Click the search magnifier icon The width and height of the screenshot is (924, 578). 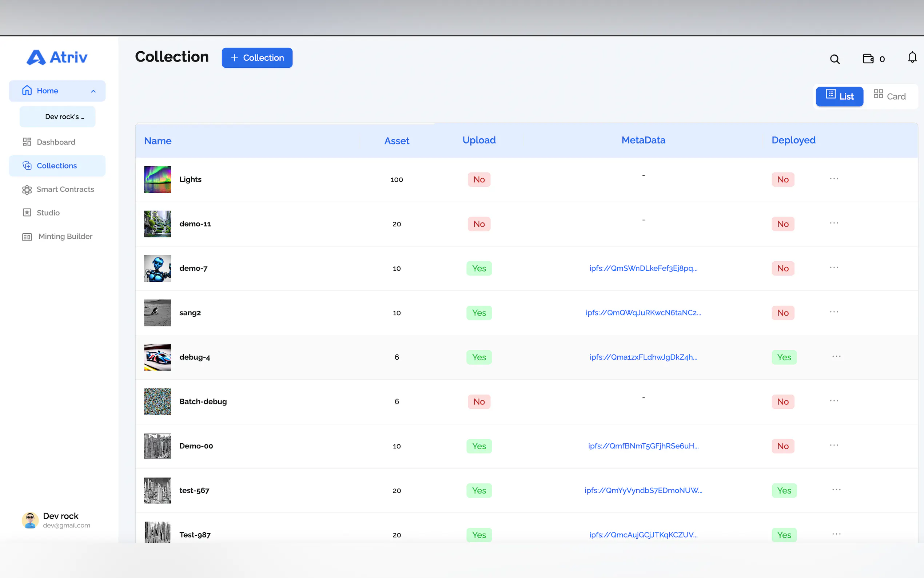pyautogui.click(x=835, y=59)
